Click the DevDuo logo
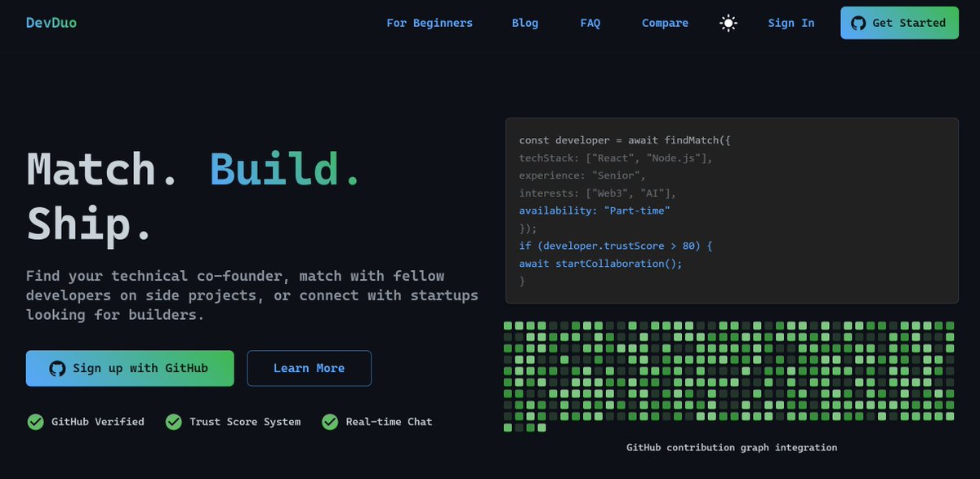The width and height of the screenshot is (980, 479). pyautogui.click(x=51, y=23)
